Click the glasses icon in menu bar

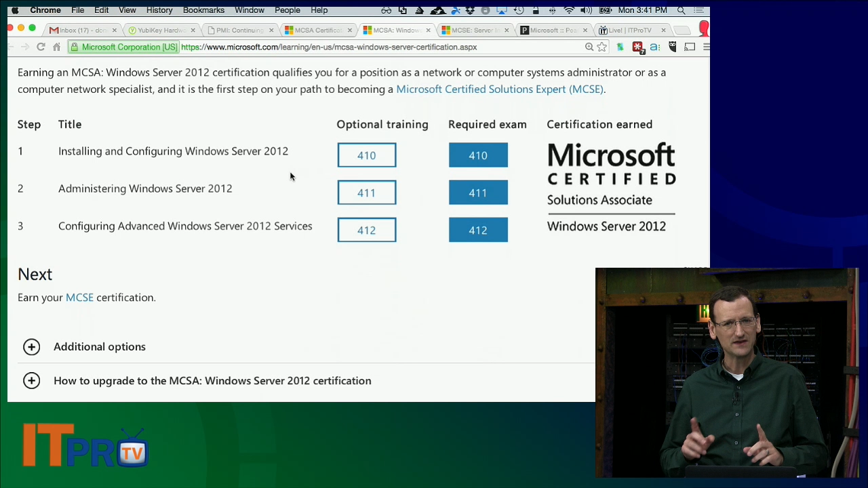[387, 10]
